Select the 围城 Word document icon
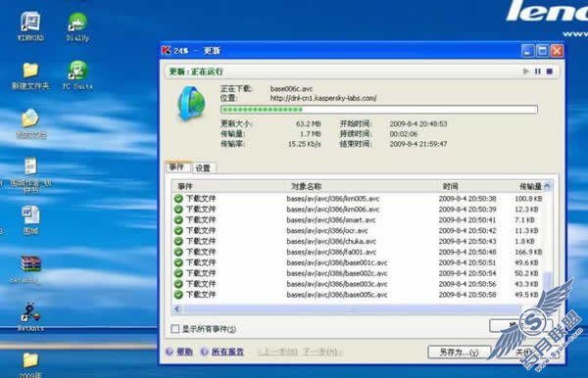 [30, 220]
